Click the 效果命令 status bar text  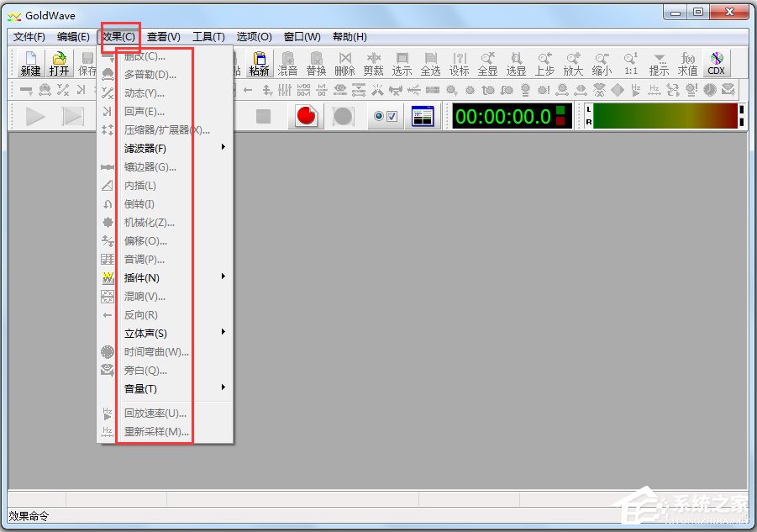(29, 516)
